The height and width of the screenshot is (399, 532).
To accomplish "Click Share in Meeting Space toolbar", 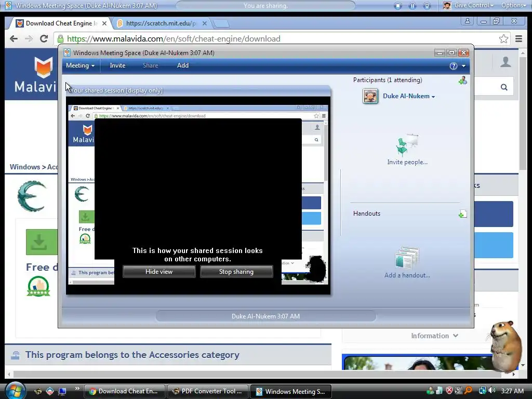I will pos(150,65).
